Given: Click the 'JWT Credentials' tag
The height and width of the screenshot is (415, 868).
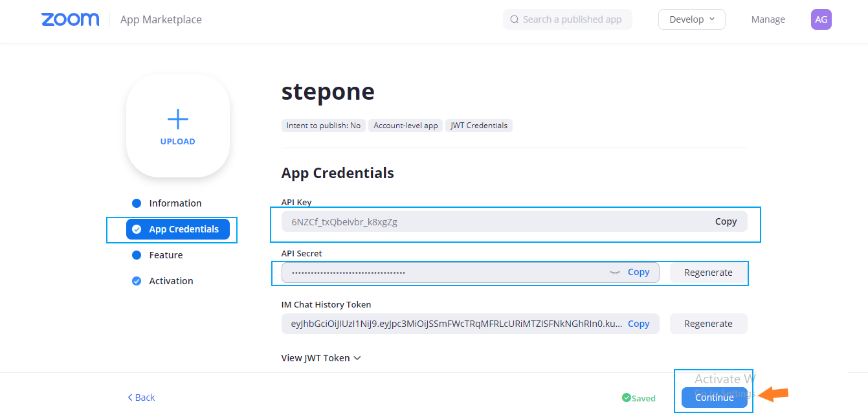Looking at the screenshot, I should pyautogui.click(x=479, y=126).
